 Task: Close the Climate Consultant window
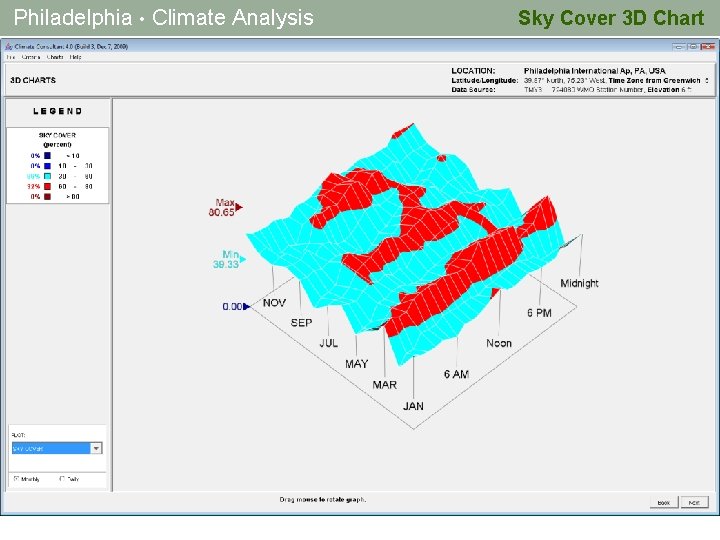point(708,46)
